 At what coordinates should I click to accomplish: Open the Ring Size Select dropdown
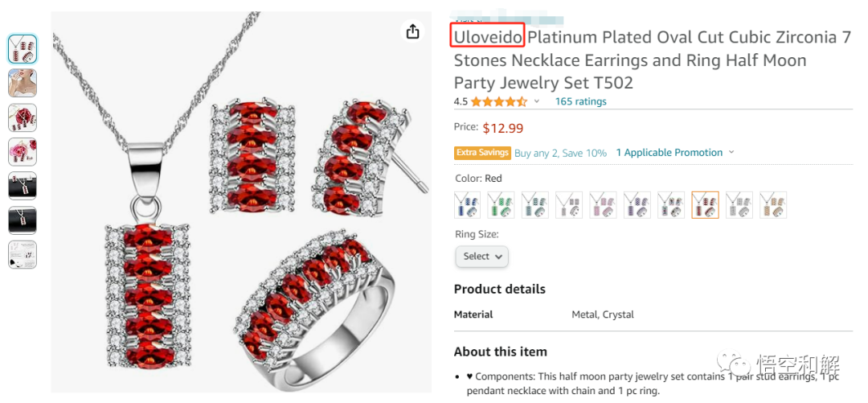coord(481,257)
